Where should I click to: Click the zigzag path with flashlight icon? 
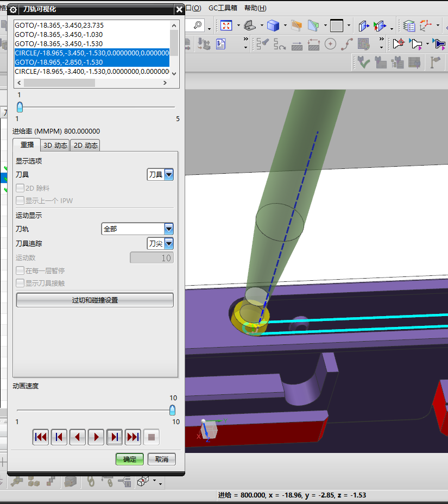pyautogui.click(x=263, y=43)
